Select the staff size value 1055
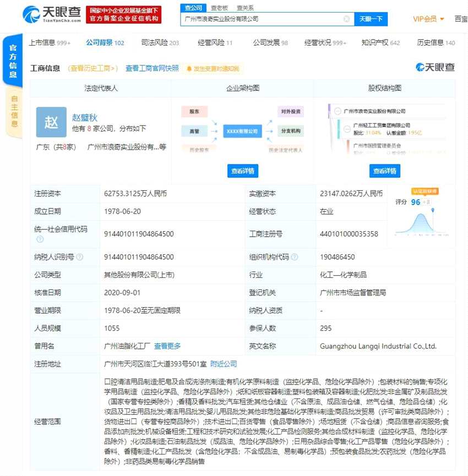The width and height of the screenshot is (468, 476). (112, 329)
